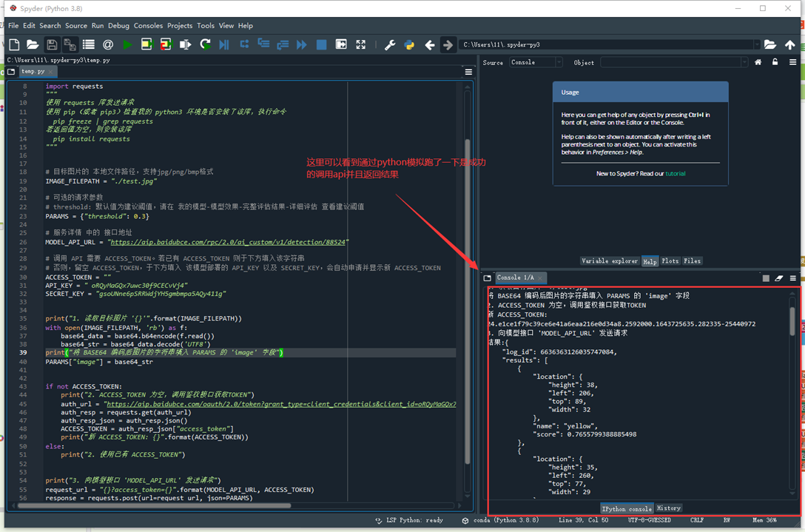The image size is (805, 532).
Task: Click the Home icon in the Help pane
Action: tap(758, 62)
